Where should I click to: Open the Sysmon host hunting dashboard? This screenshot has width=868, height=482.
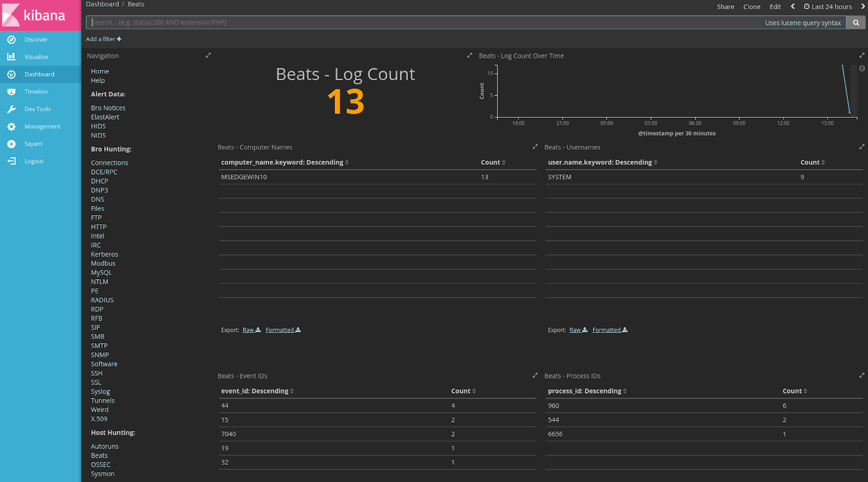point(103,474)
